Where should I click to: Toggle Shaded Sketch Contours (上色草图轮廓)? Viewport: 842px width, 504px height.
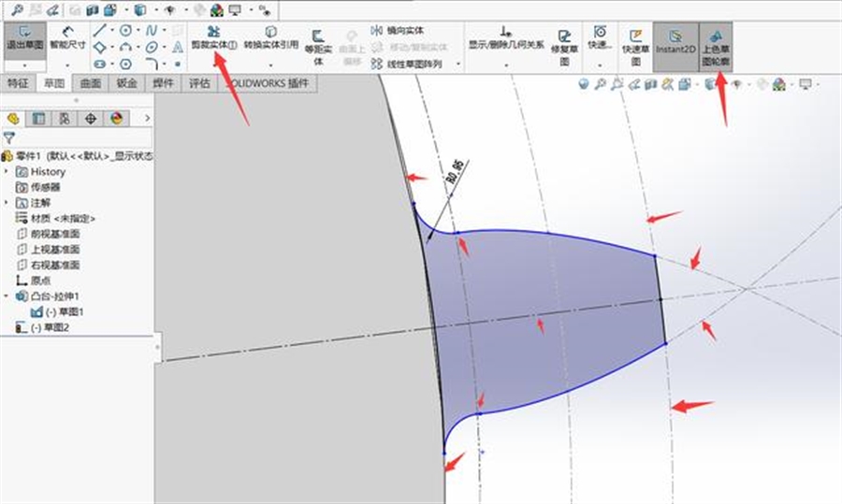point(716,48)
